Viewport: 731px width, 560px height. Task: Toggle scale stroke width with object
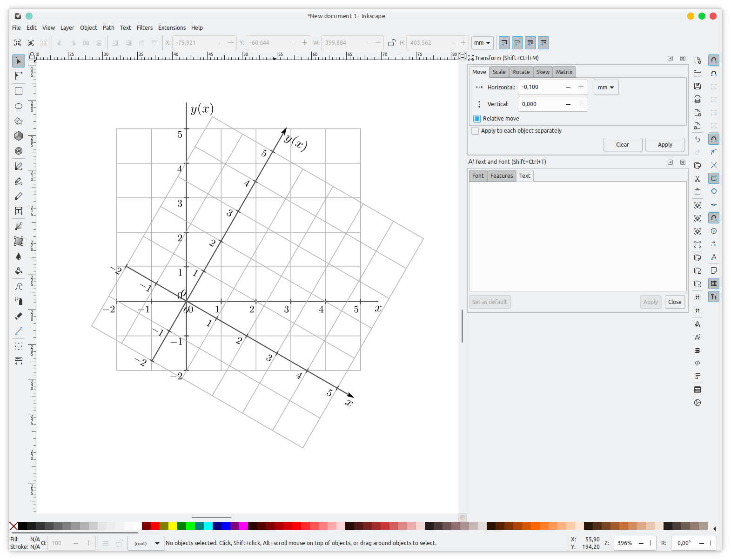click(x=504, y=43)
